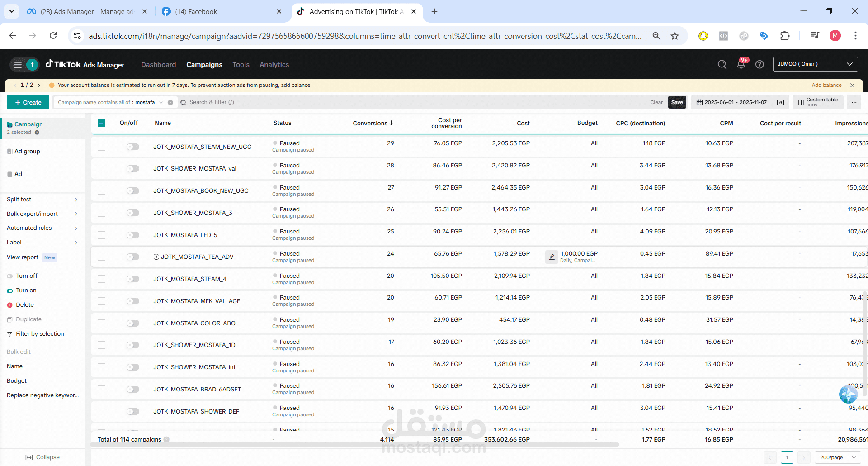Open the 200/page page size dropdown
Screen dimensions: 868x466
click(x=837, y=457)
